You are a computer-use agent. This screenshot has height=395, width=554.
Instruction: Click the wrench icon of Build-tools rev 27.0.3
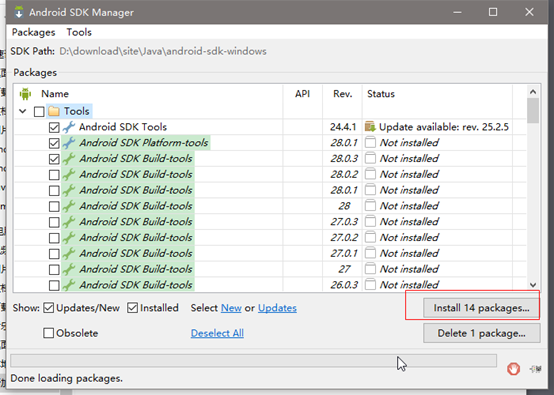tap(69, 222)
